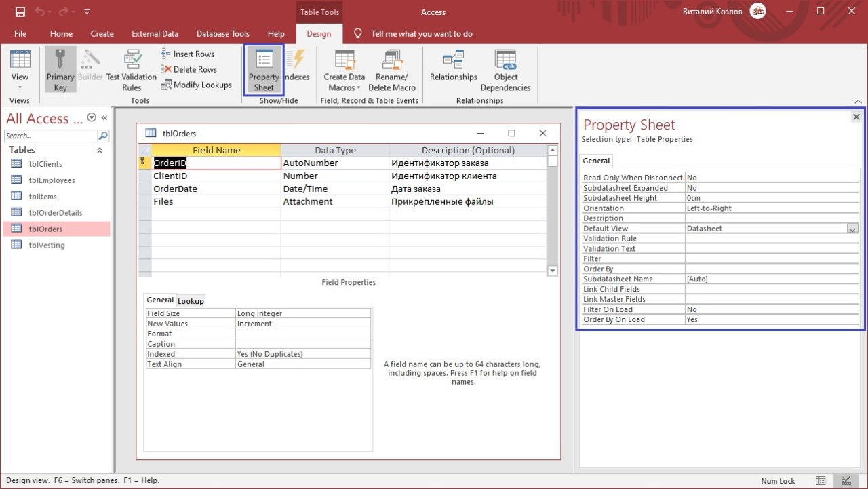Image resolution: width=868 pixels, height=489 pixels.
Task: Click the AutoNumber data type cell
Action: 335,163
